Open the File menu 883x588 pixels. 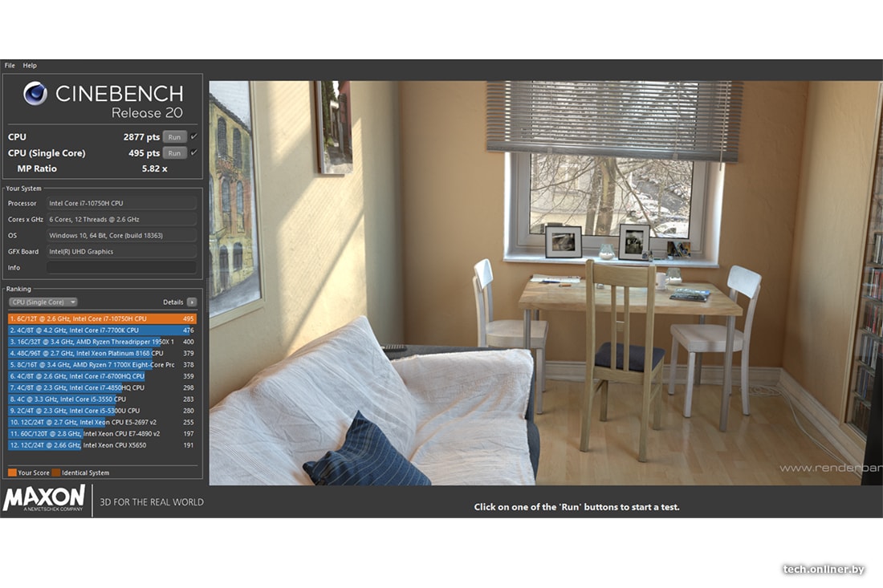point(10,65)
